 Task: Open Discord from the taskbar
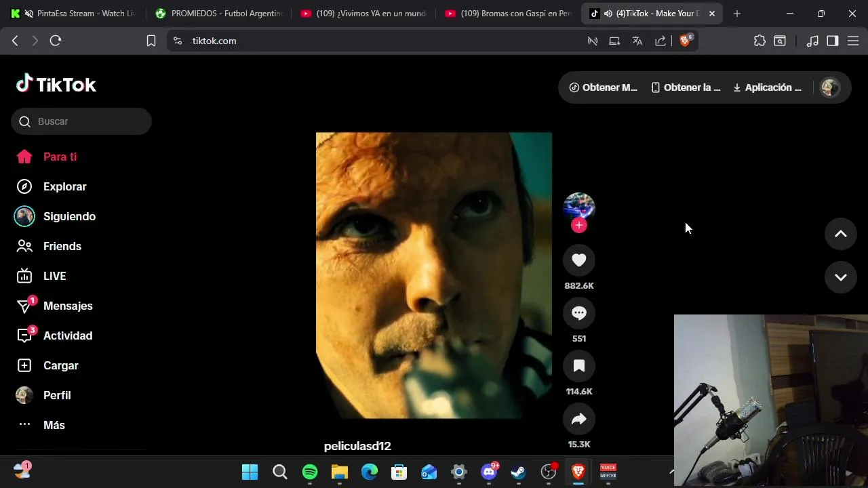[x=489, y=472]
